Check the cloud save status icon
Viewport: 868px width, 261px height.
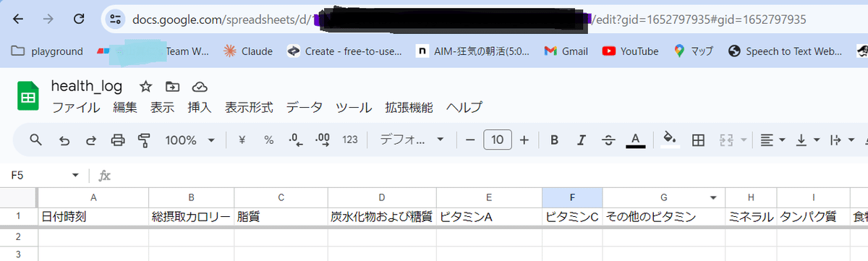click(200, 87)
